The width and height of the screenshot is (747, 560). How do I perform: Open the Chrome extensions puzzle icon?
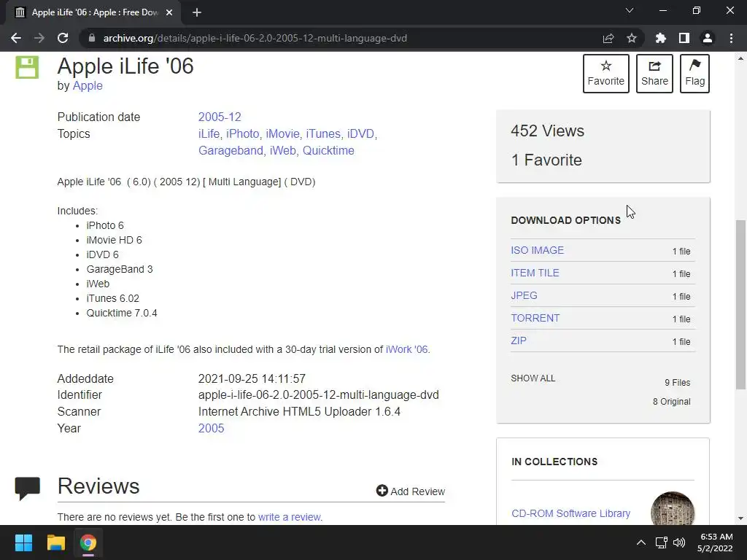[x=661, y=38]
